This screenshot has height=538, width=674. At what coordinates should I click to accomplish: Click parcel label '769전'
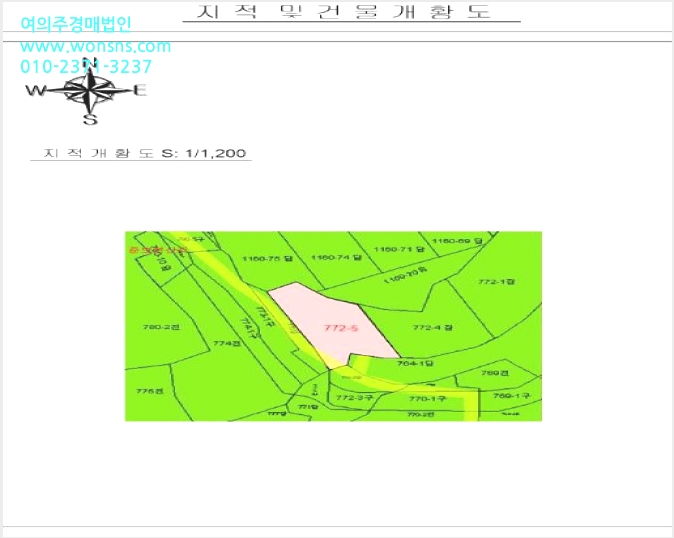pyautogui.click(x=495, y=373)
